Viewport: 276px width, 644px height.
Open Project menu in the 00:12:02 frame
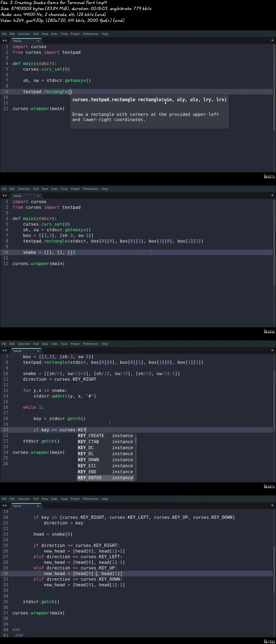[75, 499]
